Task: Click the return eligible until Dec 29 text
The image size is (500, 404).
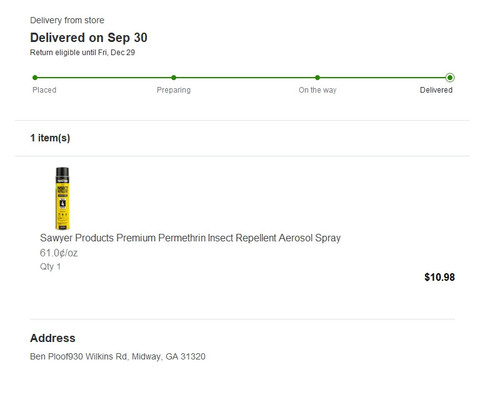Action: (82, 52)
